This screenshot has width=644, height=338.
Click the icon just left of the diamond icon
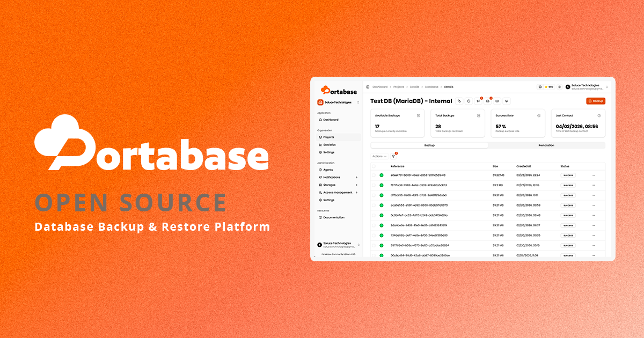pos(497,101)
